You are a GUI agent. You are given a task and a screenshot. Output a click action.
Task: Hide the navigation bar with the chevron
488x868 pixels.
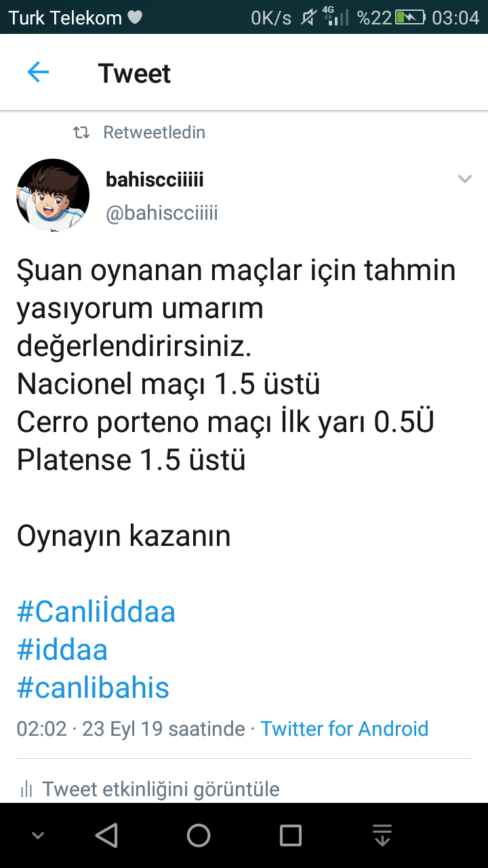click(38, 835)
